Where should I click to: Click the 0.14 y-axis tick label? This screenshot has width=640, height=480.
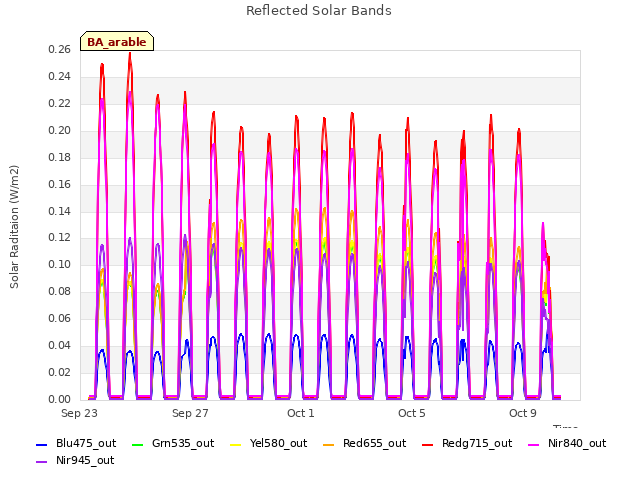coord(59,211)
